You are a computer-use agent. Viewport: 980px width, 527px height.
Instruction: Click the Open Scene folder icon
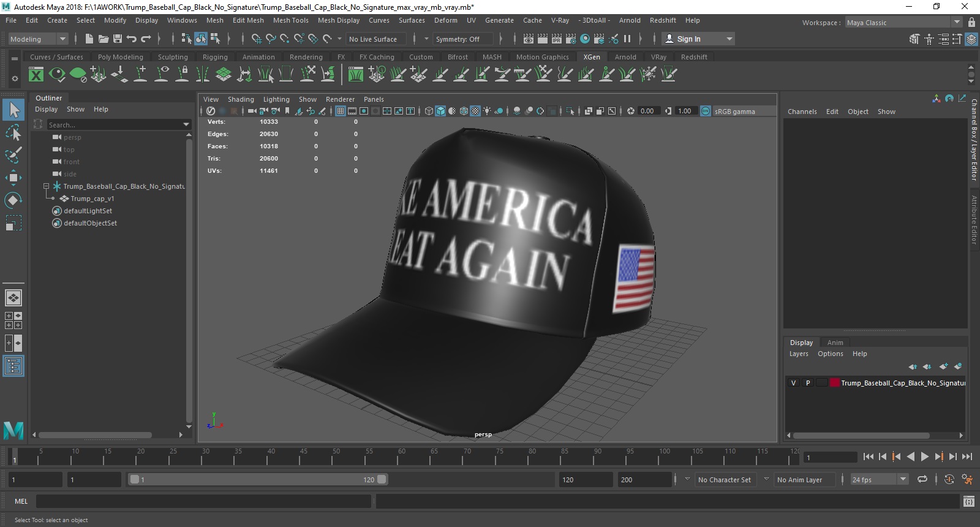tap(104, 39)
